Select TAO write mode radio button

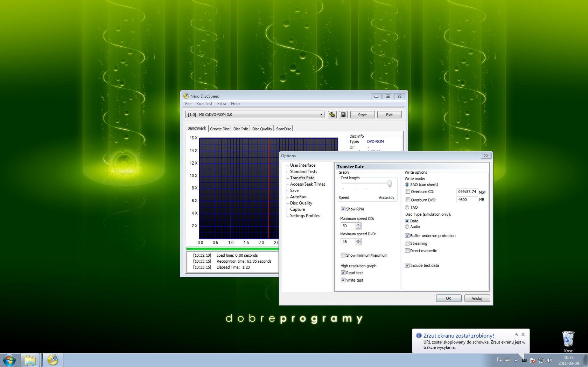click(x=407, y=207)
